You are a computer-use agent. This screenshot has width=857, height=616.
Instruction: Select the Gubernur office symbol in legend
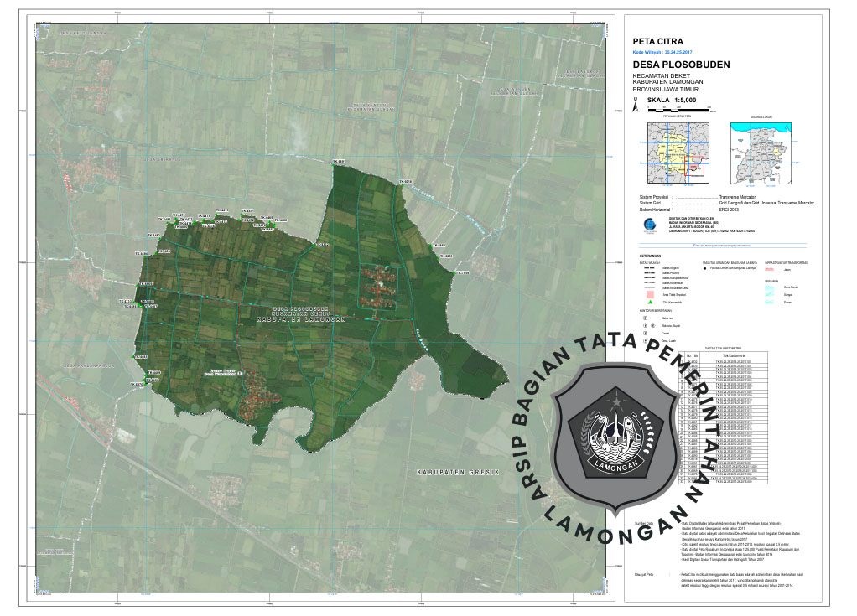tap(644, 318)
